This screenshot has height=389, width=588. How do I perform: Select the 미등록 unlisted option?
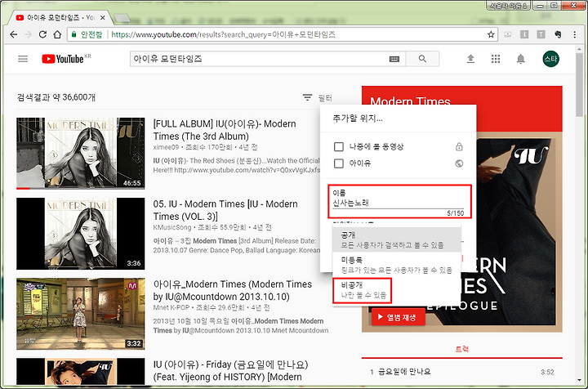tap(397, 265)
